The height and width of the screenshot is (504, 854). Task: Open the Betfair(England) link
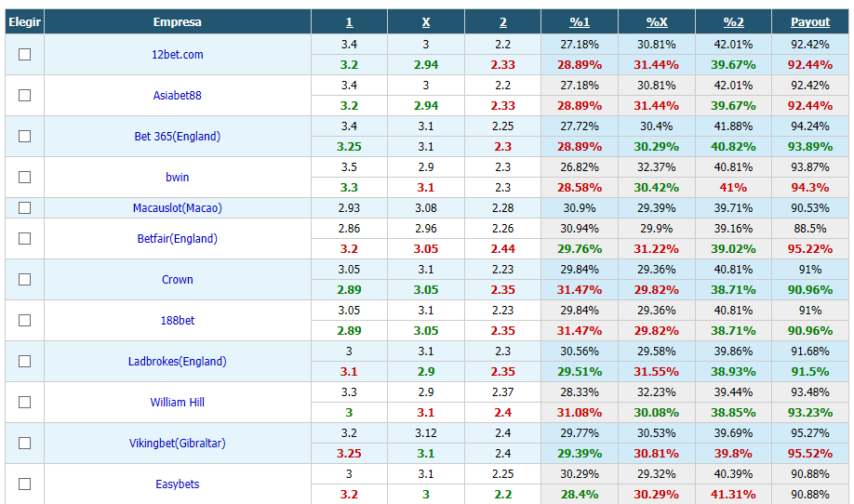(x=178, y=238)
